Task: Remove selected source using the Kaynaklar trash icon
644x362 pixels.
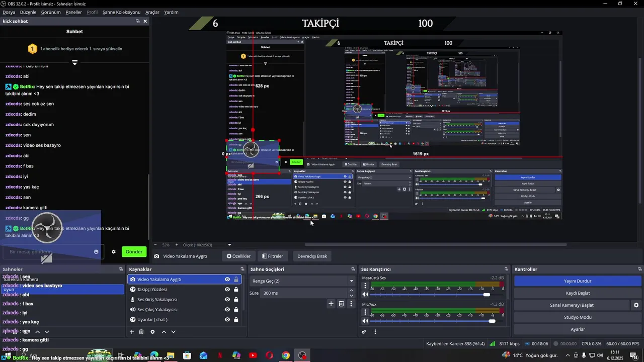Action: (x=141, y=332)
